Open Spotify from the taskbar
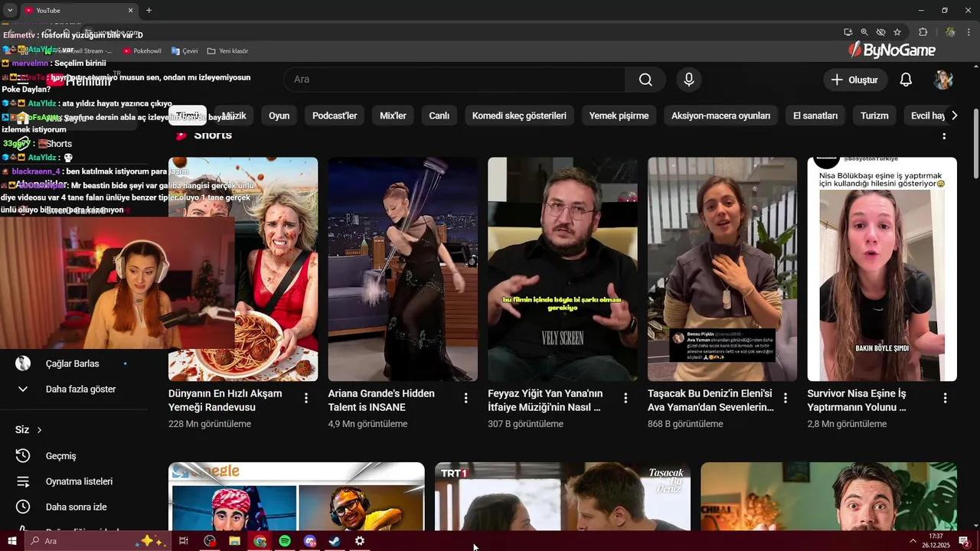This screenshot has height=551, width=980. [285, 541]
